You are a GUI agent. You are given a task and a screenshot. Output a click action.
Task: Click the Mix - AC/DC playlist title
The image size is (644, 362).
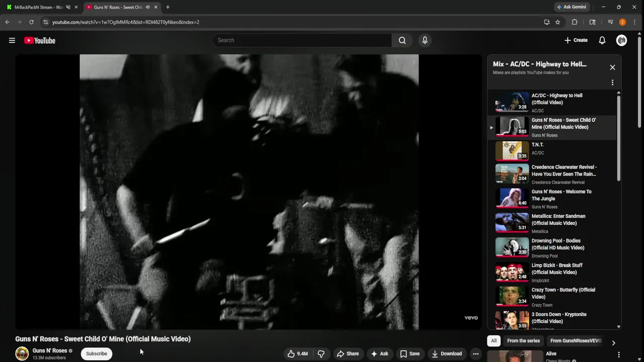(540, 64)
